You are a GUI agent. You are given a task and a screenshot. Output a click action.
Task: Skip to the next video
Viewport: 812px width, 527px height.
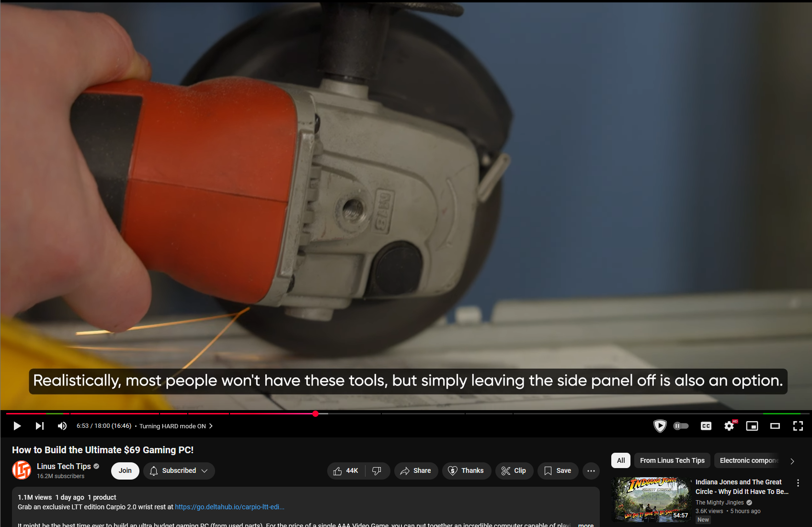click(x=39, y=426)
